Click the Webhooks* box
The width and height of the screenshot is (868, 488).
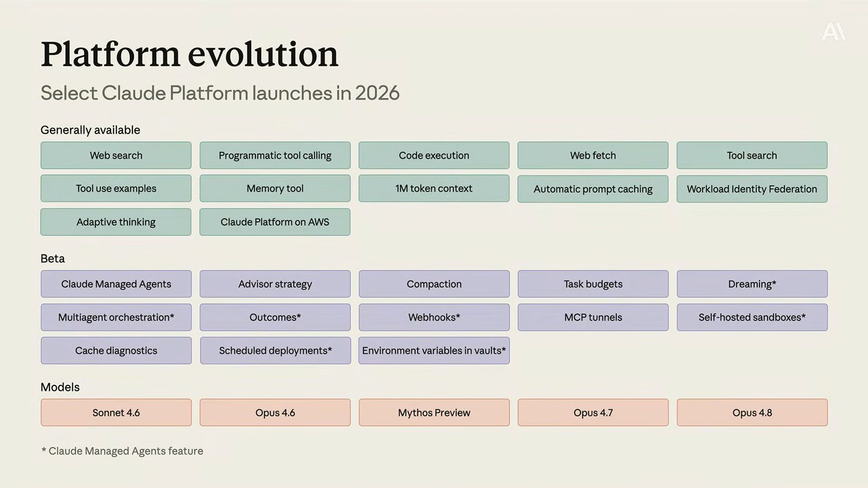click(x=434, y=318)
